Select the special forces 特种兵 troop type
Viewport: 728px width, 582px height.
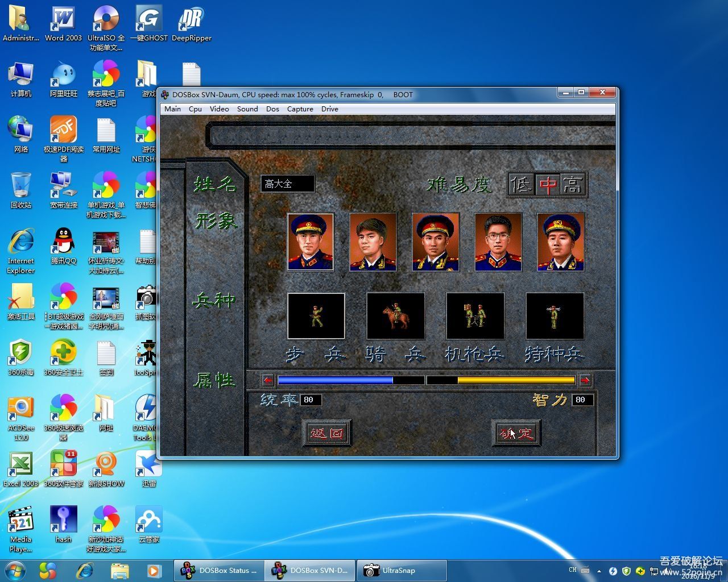click(555, 316)
